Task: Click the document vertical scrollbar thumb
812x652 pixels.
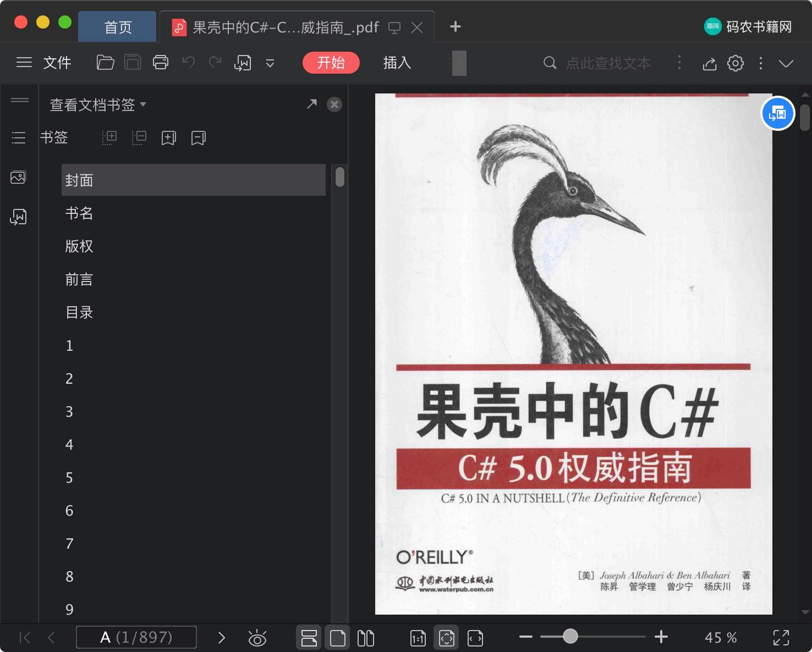Action: pos(805,118)
